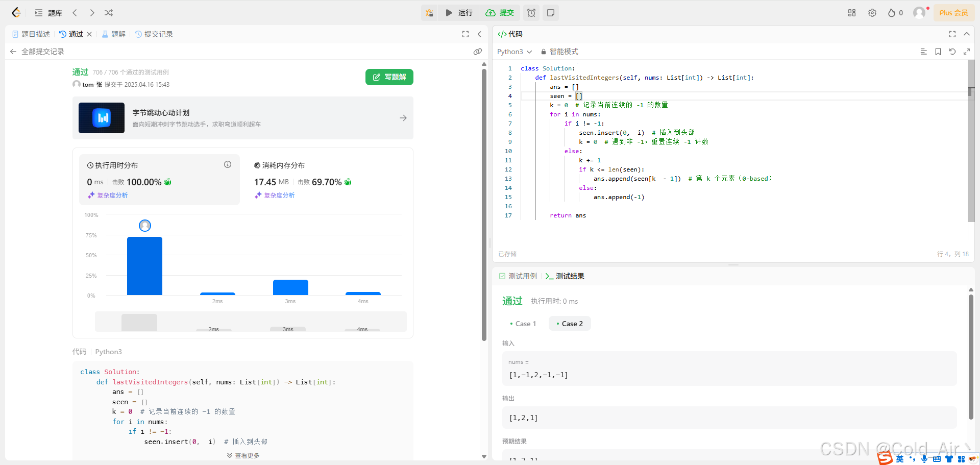
Task: Click the keyboard icon in IME bar
Action: click(x=937, y=459)
